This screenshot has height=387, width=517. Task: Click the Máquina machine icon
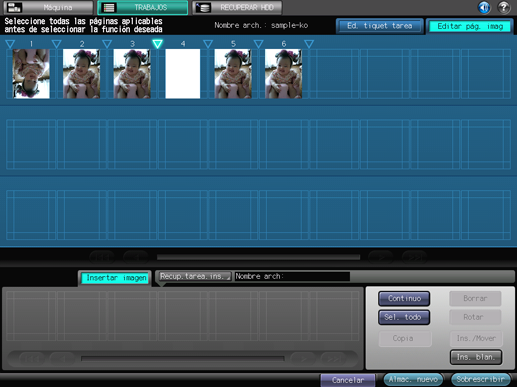click(14, 7)
